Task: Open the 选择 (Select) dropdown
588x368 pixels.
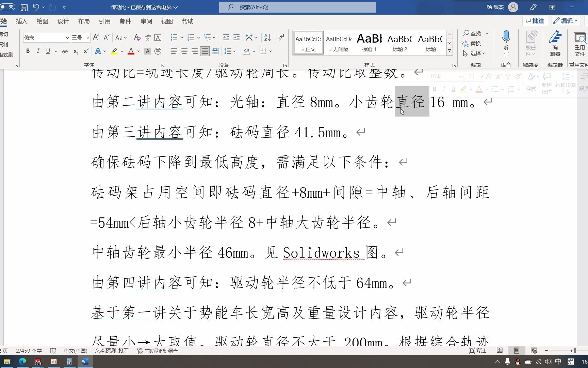Action: coord(474,53)
